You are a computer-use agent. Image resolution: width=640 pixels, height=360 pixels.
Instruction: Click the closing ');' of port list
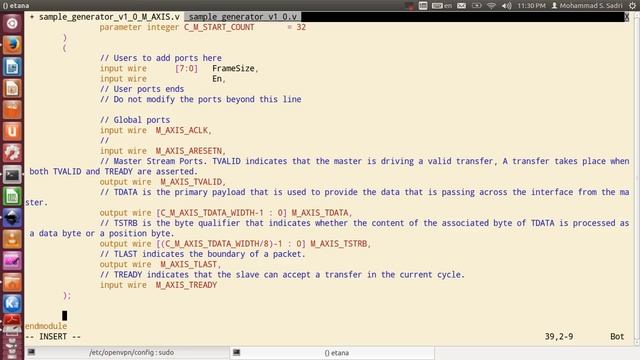(x=67, y=295)
